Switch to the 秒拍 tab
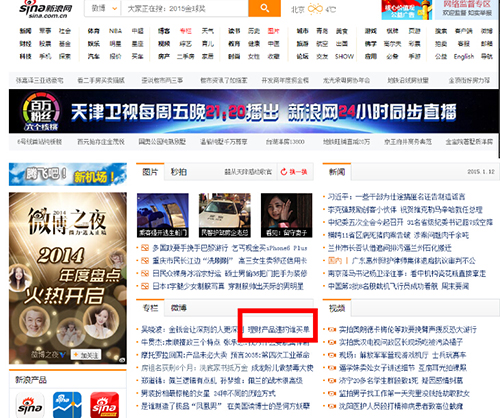The width and height of the screenshot is (500, 418). [x=179, y=172]
